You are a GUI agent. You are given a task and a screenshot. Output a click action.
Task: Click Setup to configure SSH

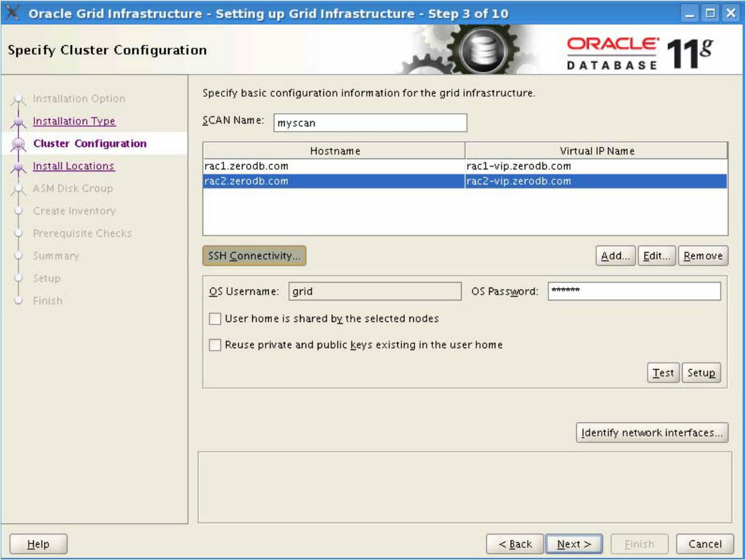click(701, 373)
